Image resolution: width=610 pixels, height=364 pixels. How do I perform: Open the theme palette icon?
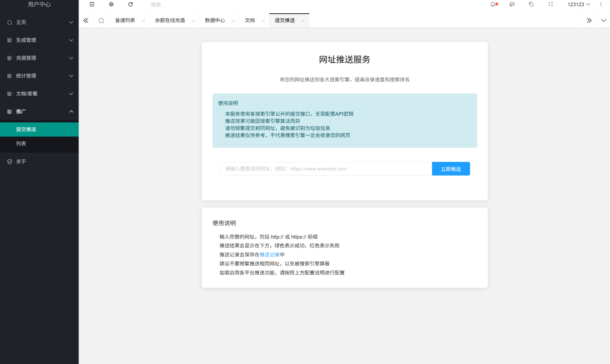click(x=512, y=5)
